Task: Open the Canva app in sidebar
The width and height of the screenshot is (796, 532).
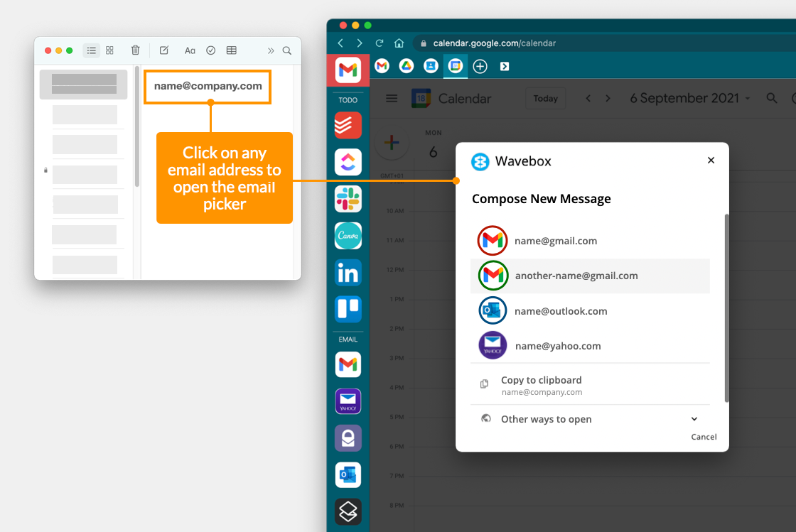Action: [348, 235]
